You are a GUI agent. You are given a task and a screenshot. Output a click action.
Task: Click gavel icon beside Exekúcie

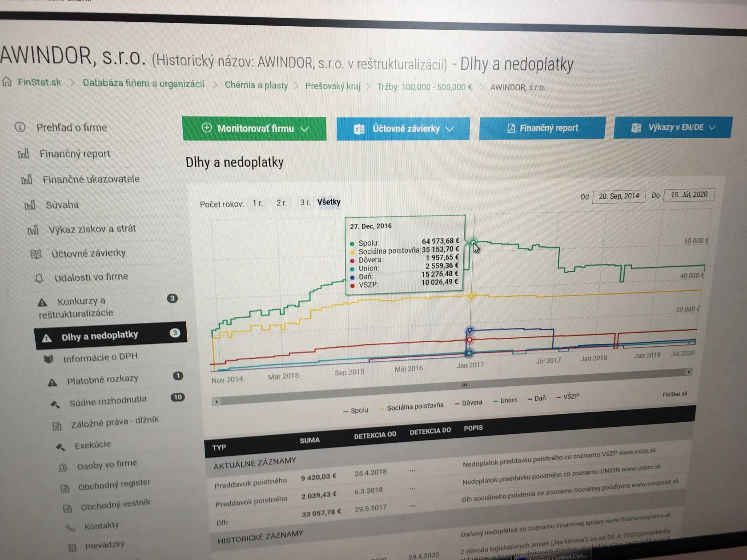tap(60, 447)
